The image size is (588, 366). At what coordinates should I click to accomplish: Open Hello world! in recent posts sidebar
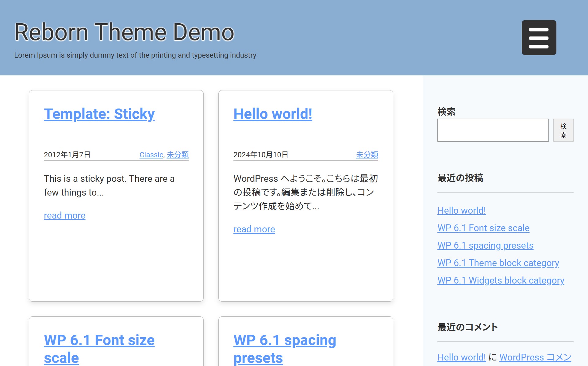461,211
